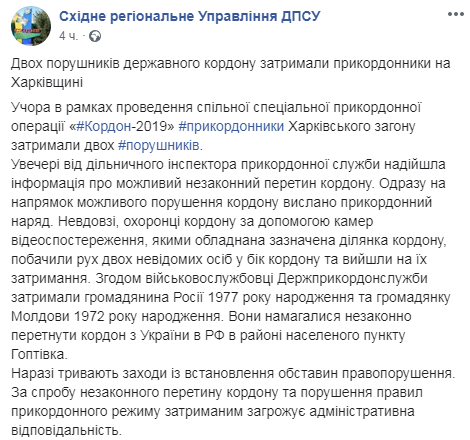Open the page's round profile avatar

pos(31,26)
